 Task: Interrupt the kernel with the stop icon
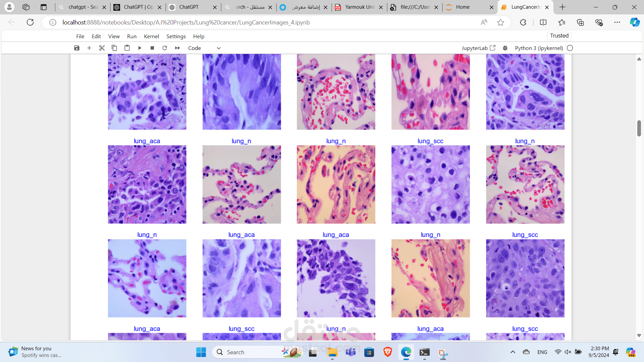[152, 48]
